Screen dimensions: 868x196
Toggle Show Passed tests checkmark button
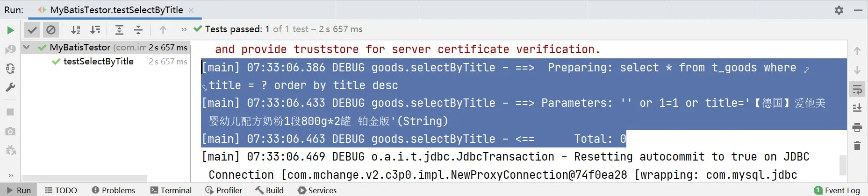pos(32,30)
